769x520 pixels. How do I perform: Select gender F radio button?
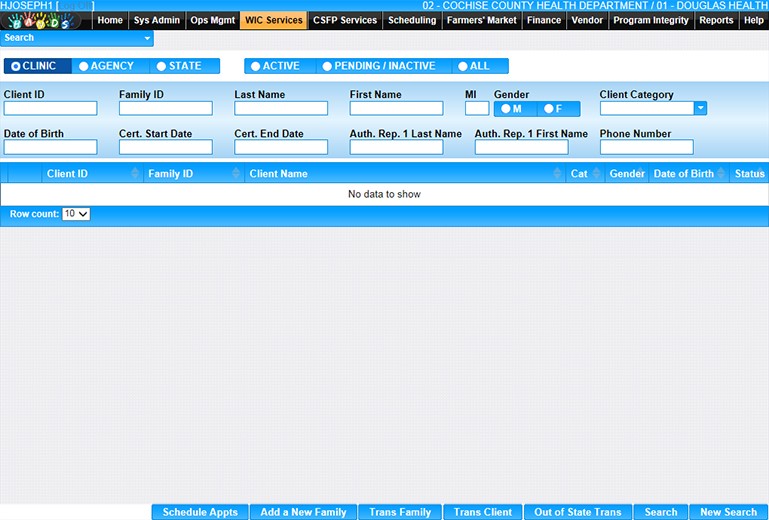[x=552, y=108]
